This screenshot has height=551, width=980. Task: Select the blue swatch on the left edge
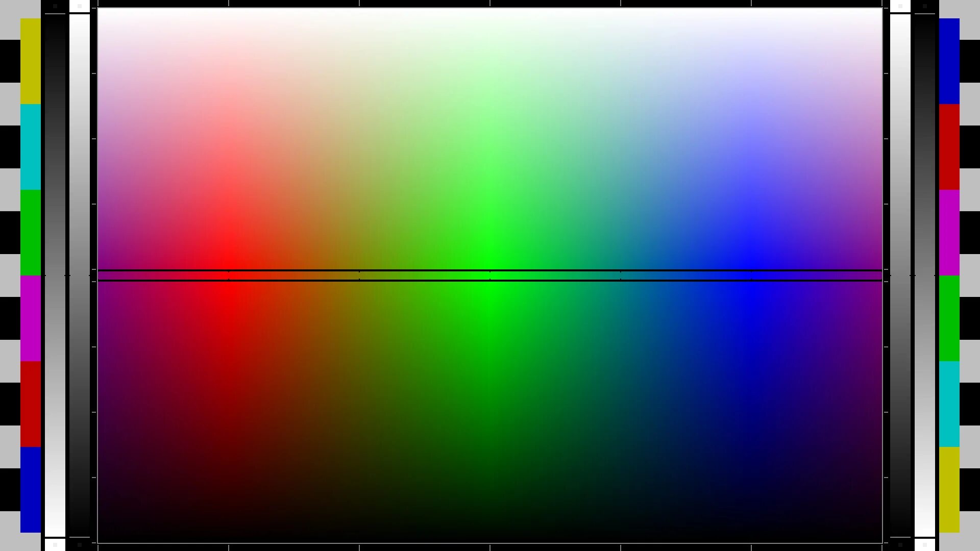[31, 490]
